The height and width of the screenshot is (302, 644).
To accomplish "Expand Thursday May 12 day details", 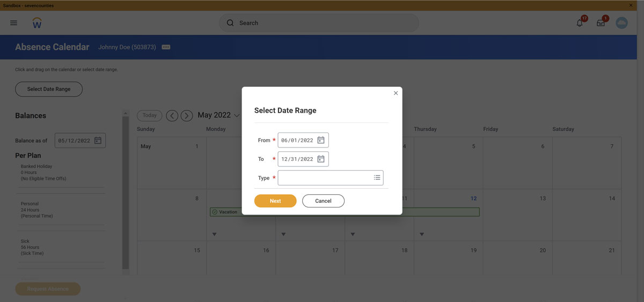I will (422, 234).
